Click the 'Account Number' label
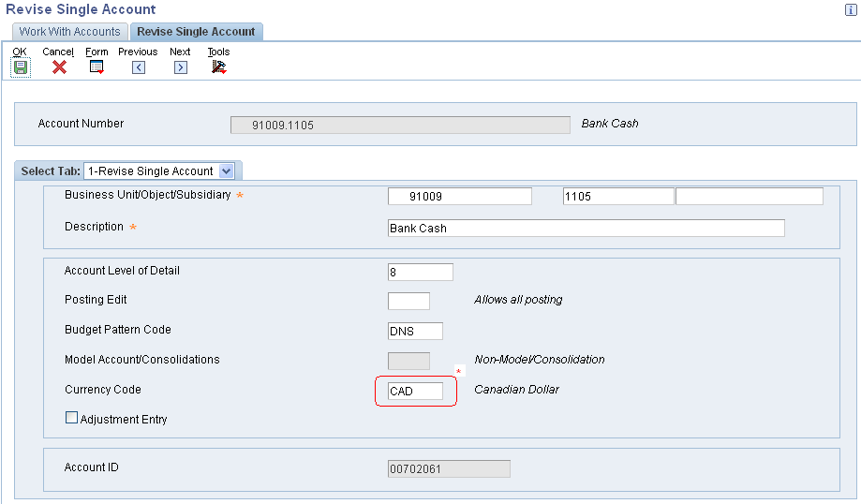 point(81,124)
